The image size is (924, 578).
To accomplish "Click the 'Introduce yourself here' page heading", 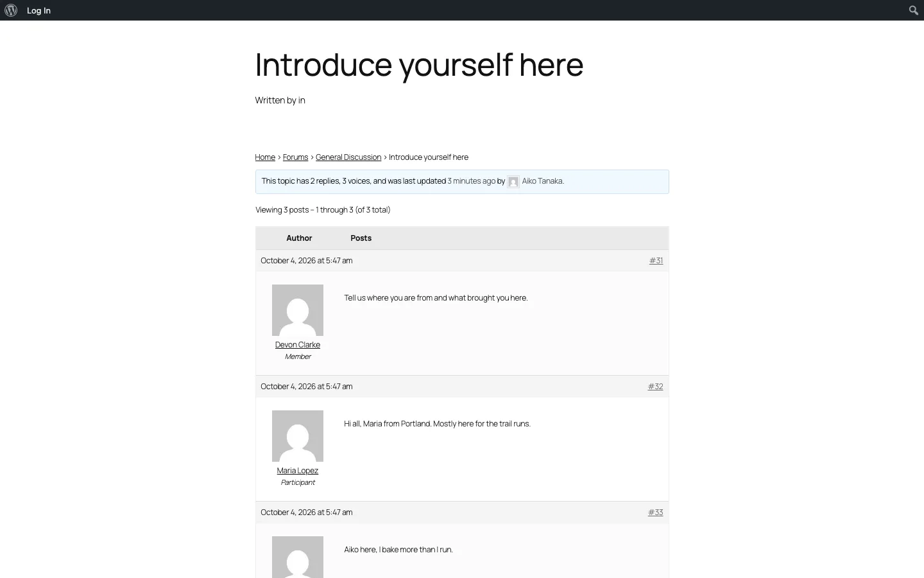I will coord(419,64).
